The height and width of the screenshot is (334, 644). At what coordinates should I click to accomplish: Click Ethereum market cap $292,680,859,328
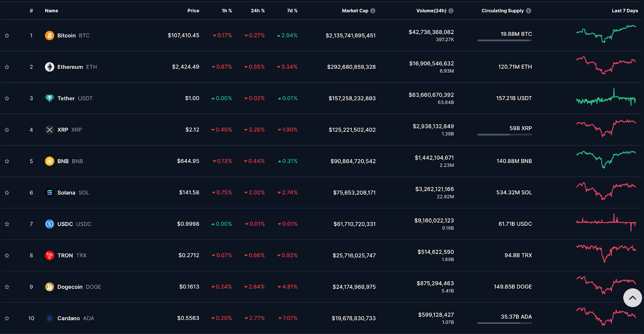351,67
